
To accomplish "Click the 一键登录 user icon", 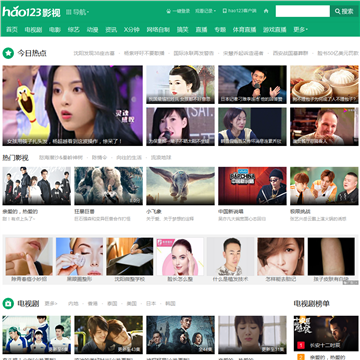I will [168, 11].
